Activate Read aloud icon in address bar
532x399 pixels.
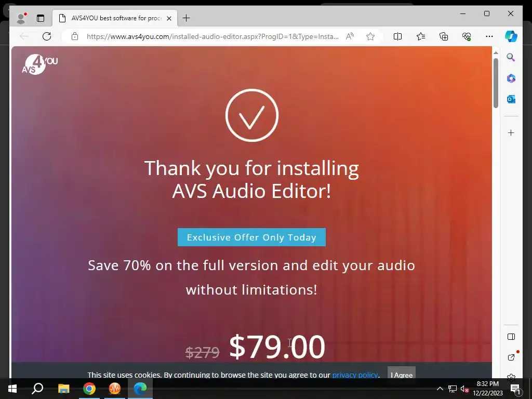(x=350, y=36)
